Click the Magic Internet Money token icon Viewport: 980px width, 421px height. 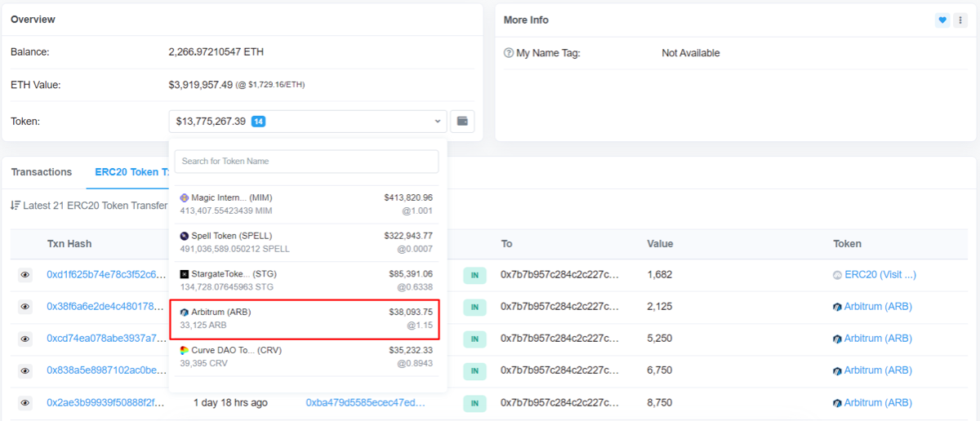185,197
